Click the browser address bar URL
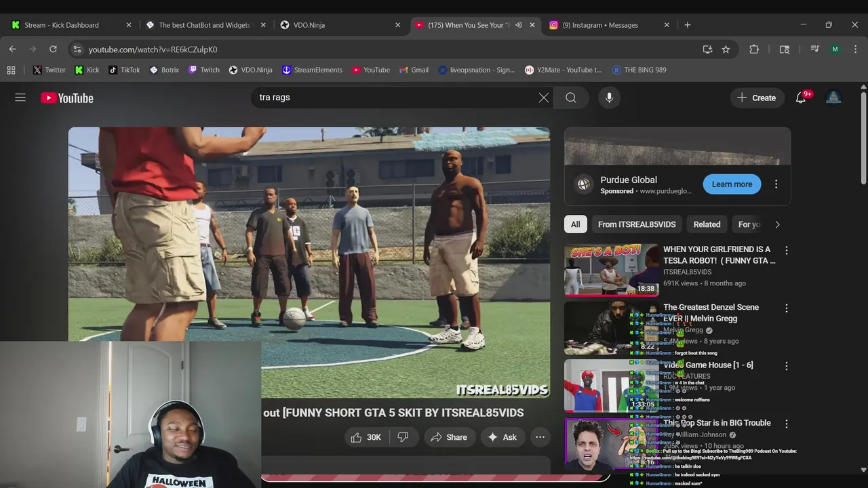 pyautogui.click(x=153, y=49)
